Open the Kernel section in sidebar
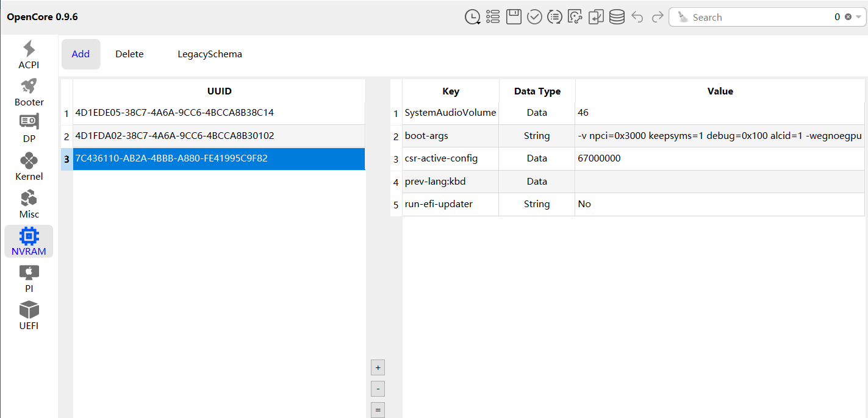This screenshot has height=418, width=868. (x=29, y=167)
